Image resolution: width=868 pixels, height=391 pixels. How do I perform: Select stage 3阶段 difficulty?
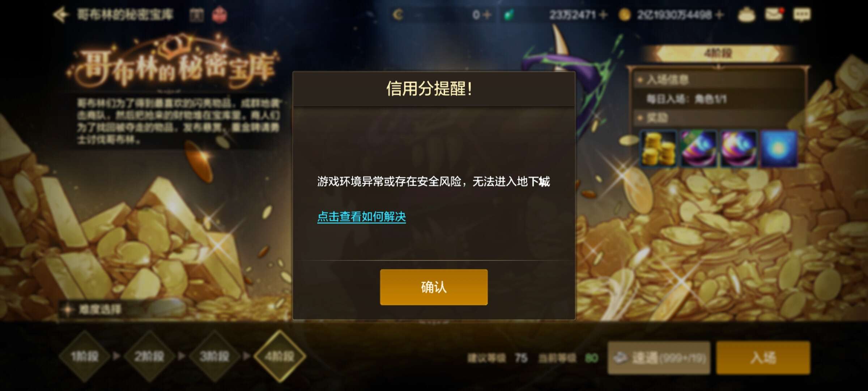click(x=214, y=356)
